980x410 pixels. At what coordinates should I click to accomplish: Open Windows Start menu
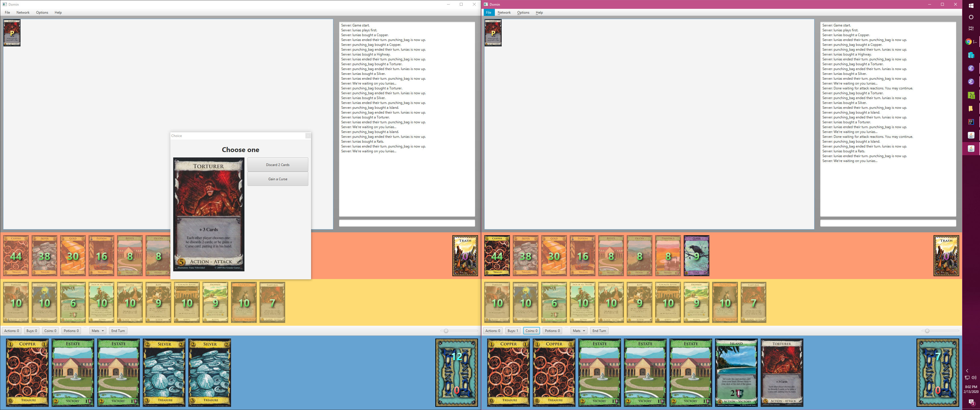click(x=971, y=5)
